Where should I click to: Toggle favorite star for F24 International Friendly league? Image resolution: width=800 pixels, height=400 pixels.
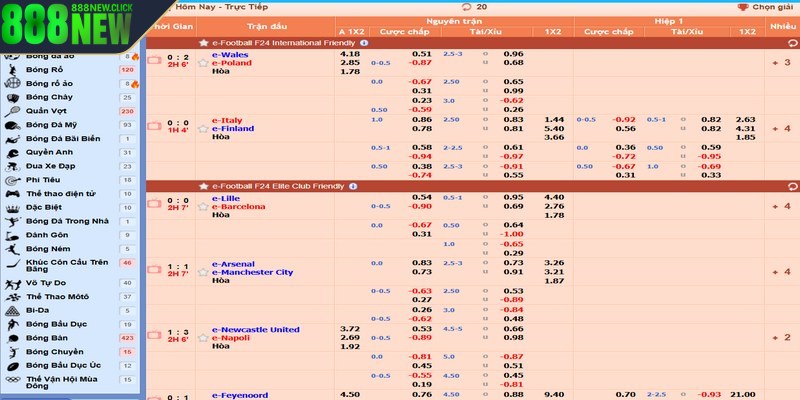click(204, 43)
